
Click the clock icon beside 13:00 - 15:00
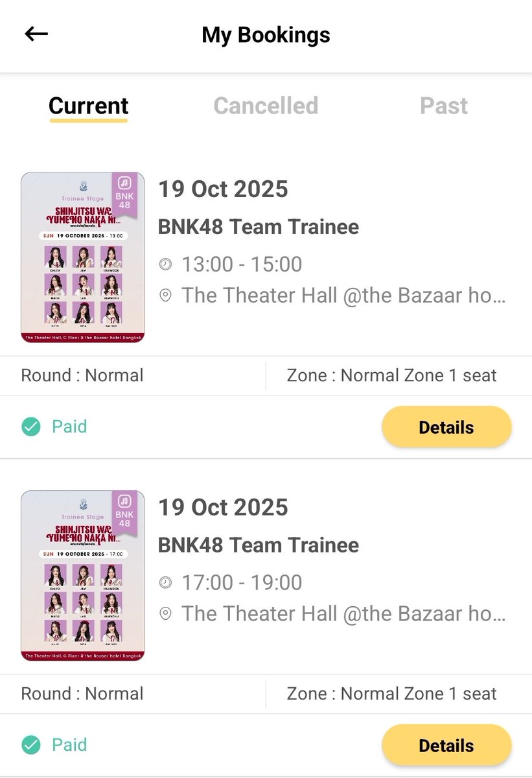pyautogui.click(x=166, y=265)
